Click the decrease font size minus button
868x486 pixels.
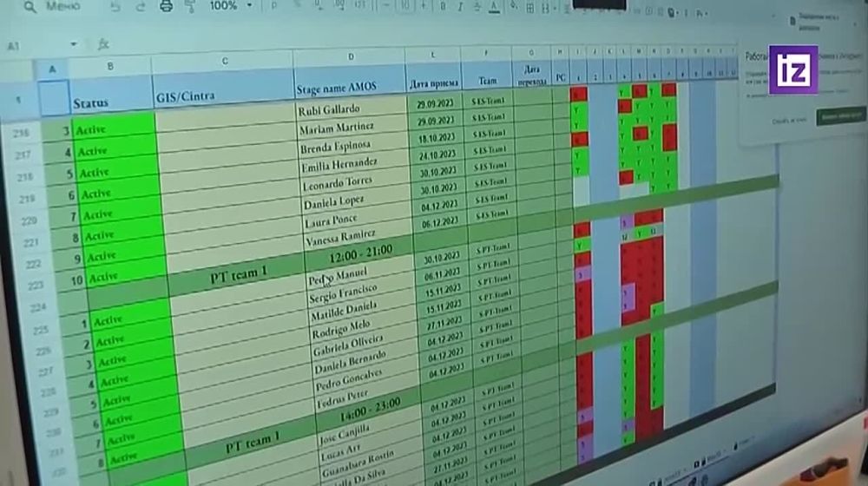(386, 5)
